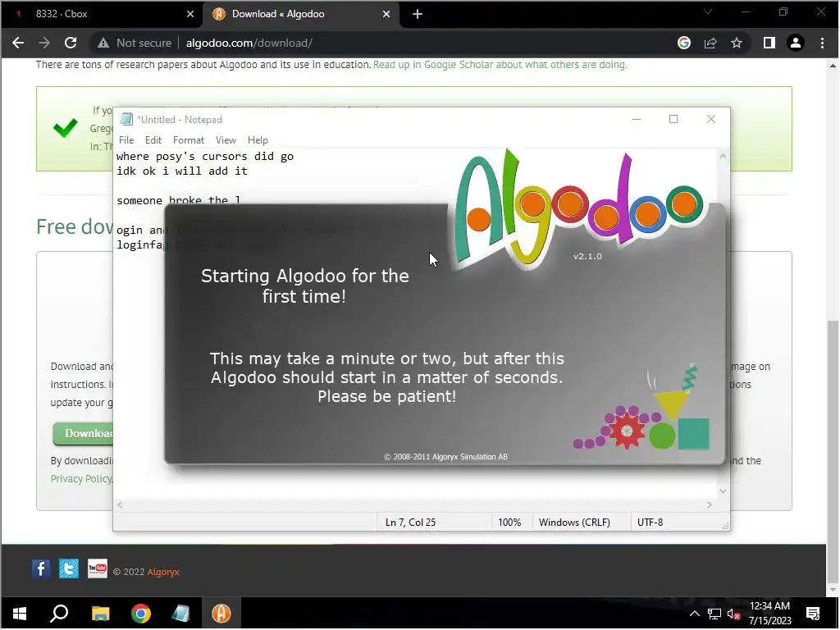Click Notepad vertical scrollbar up arrow

tap(723, 157)
